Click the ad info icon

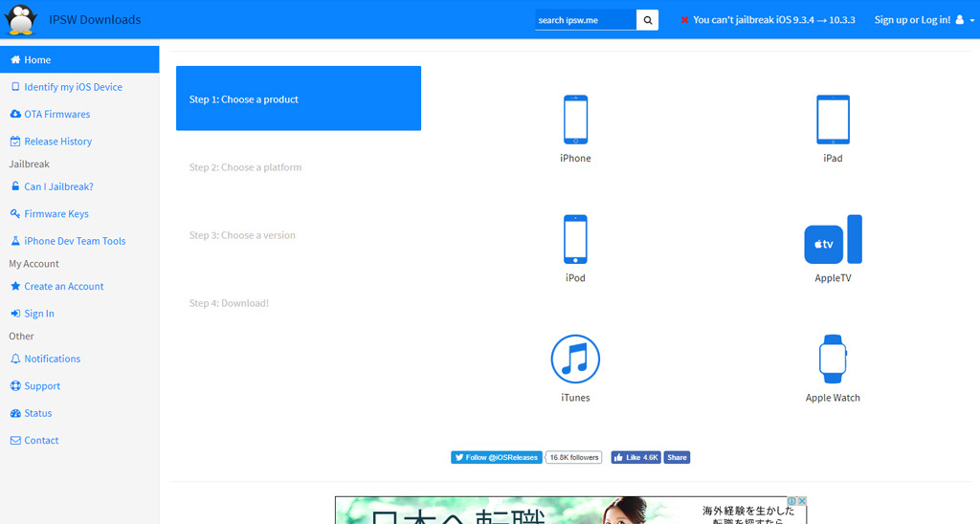pyautogui.click(x=791, y=501)
